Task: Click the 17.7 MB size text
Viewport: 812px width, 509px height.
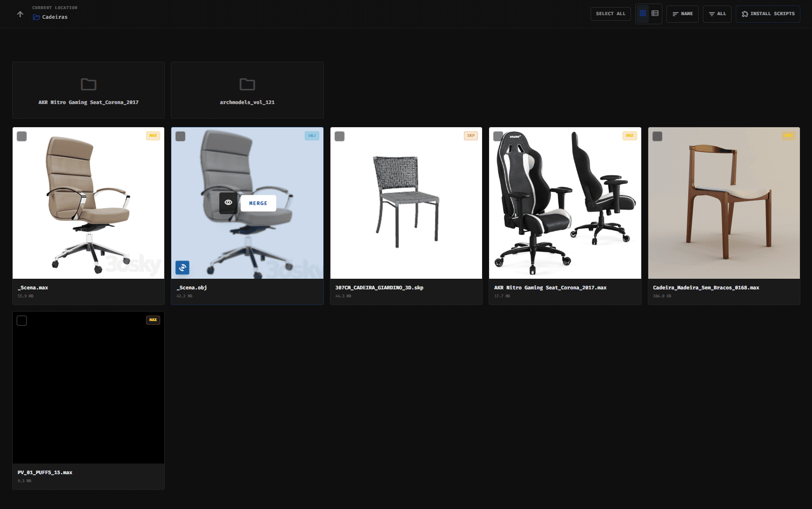Action: (502, 296)
